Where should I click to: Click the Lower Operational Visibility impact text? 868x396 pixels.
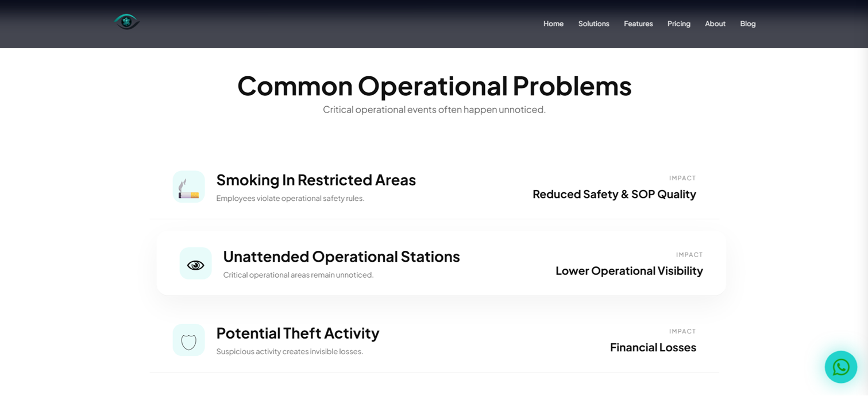click(629, 271)
